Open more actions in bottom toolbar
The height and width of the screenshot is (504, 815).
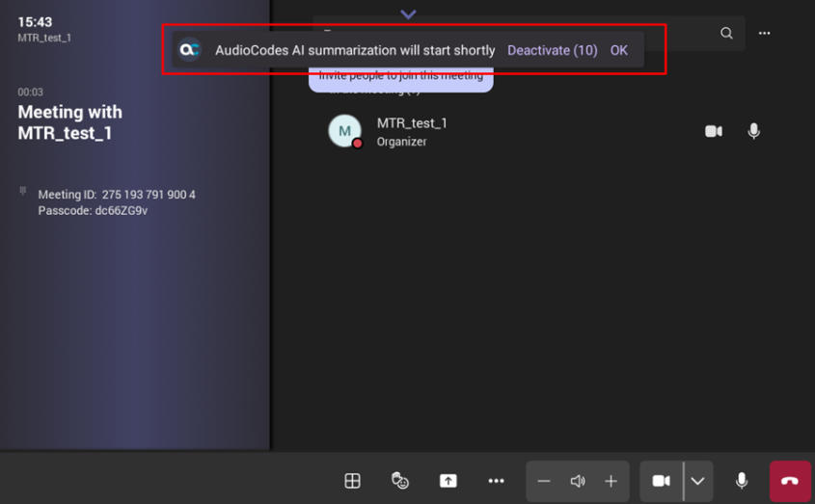496,481
